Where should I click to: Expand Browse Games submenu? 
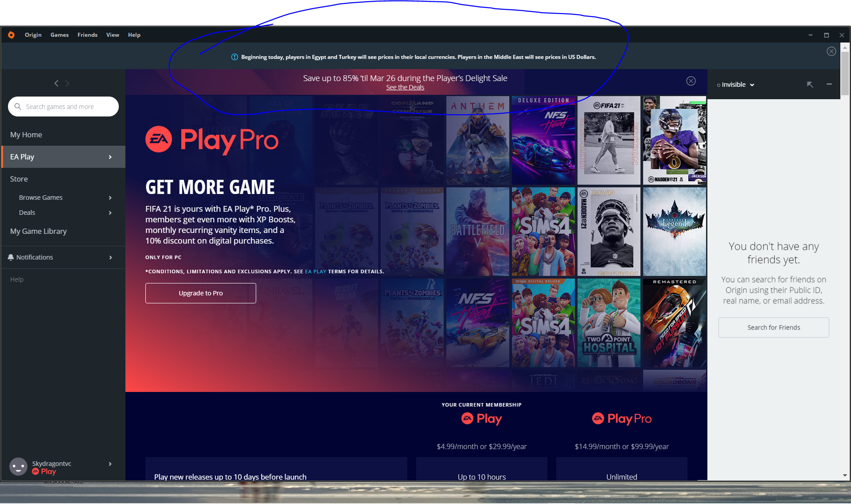(110, 198)
